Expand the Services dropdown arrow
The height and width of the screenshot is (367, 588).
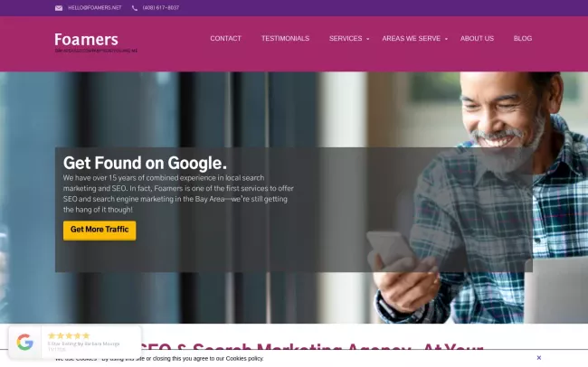click(368, 39)
